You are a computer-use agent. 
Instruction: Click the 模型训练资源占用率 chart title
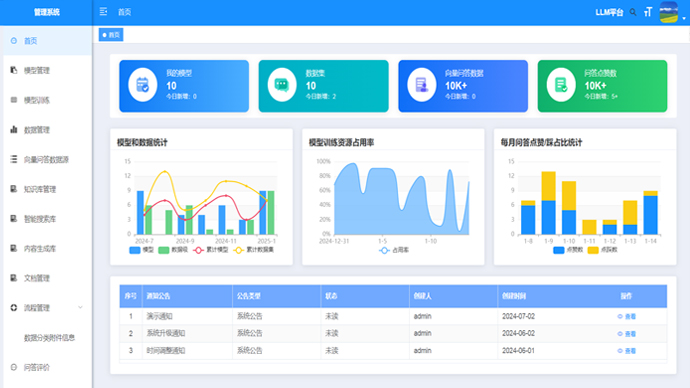[341, 143]
